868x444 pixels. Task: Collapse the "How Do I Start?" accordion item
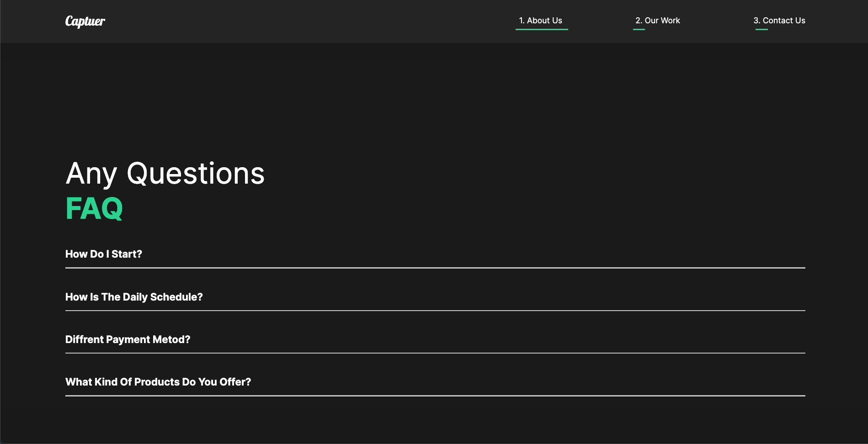104,254
